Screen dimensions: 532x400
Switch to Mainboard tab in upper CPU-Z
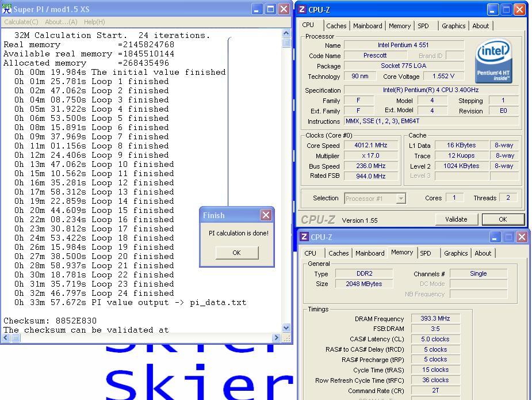tap(368, 26)
